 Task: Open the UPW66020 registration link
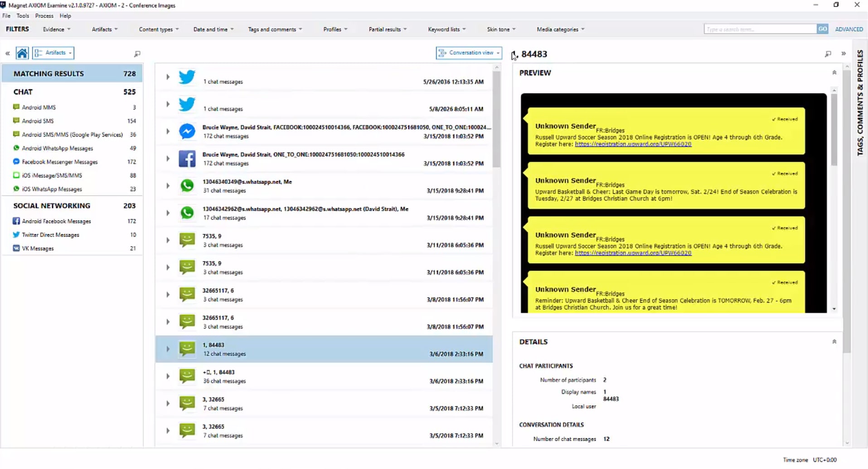tap(633, 144)
